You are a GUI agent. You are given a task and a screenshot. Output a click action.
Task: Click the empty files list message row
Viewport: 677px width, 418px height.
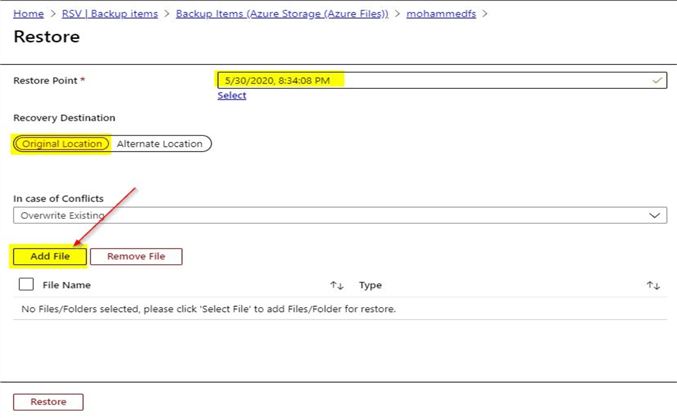pyautogui.click(x=209, y=309)
